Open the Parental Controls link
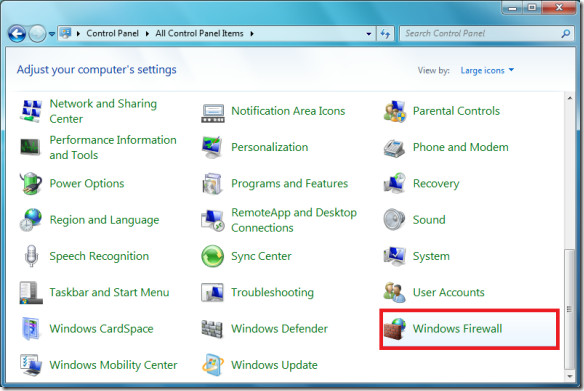584x391 pixels. click(x=456, y=111)
